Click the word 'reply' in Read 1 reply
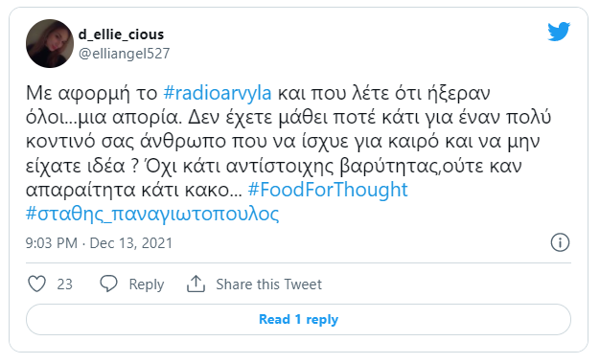This screenshot has width=600, height=364. (x=322, y=320)
